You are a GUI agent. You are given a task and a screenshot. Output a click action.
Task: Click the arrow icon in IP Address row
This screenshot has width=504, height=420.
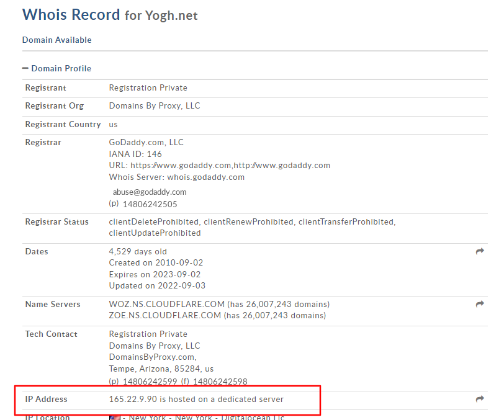[480, 399]
